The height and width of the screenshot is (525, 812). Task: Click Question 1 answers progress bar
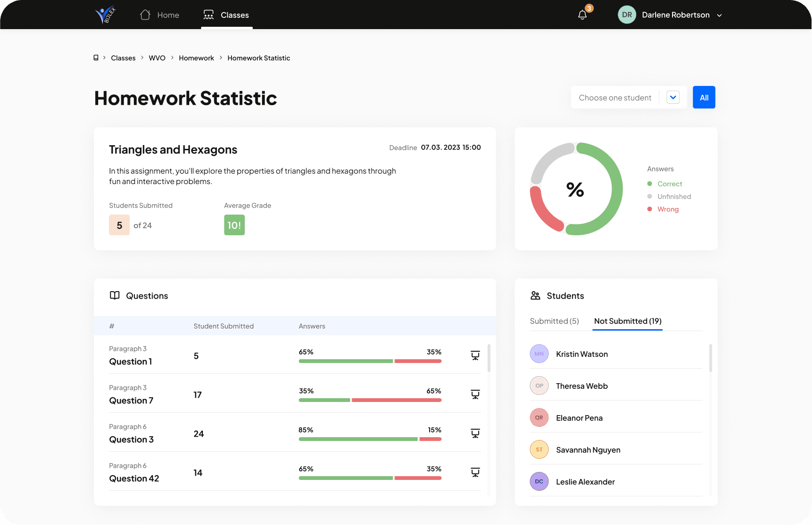click(370, 361)
